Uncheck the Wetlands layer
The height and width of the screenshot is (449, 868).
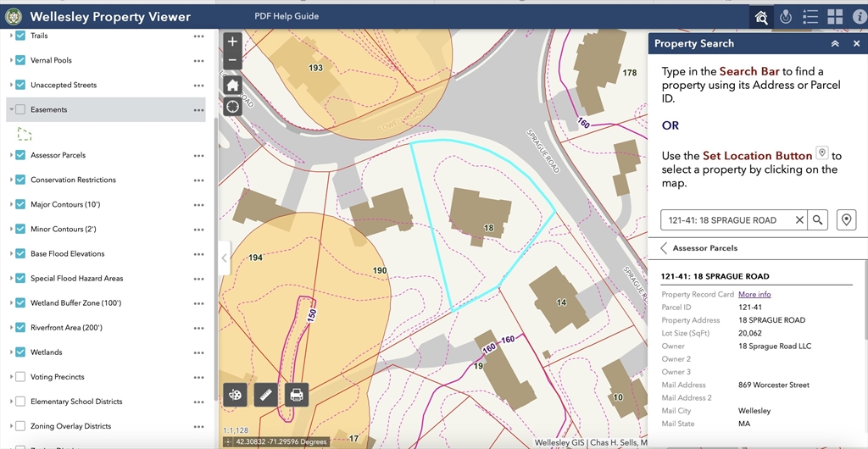(x=20, y=352)
